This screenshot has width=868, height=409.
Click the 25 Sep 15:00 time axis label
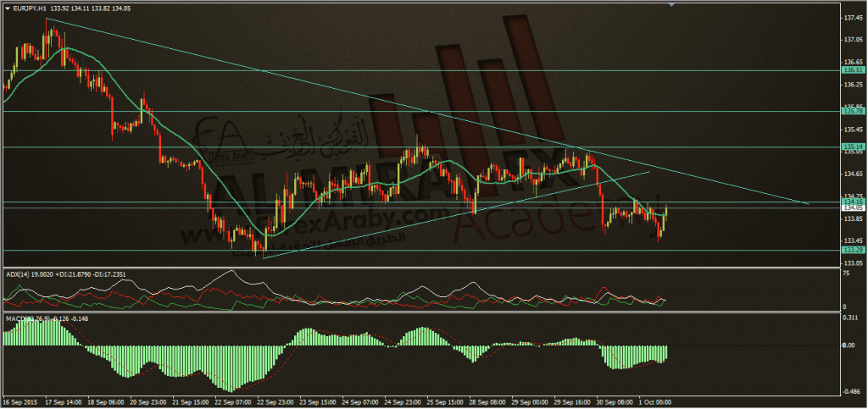(445, 402)
